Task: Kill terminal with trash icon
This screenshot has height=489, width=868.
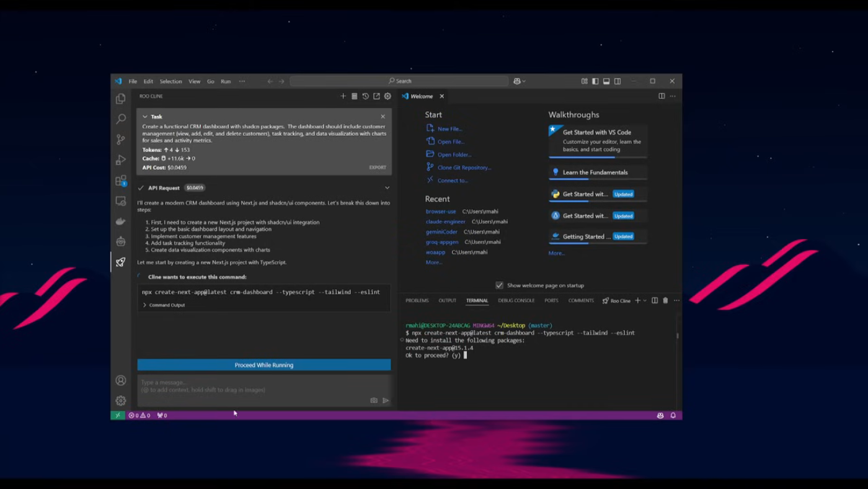Action: [x=665, y=300]
